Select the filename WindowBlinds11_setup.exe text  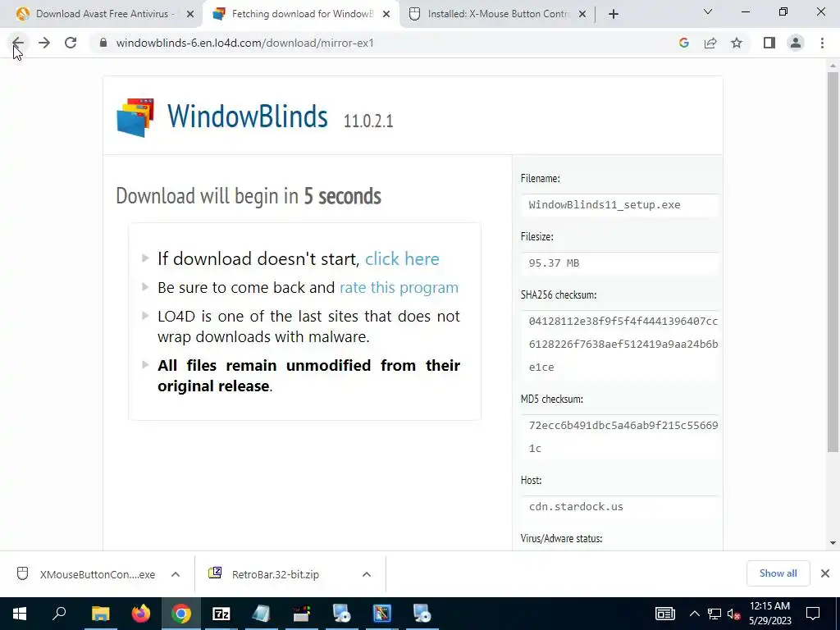tap(605, 204)
